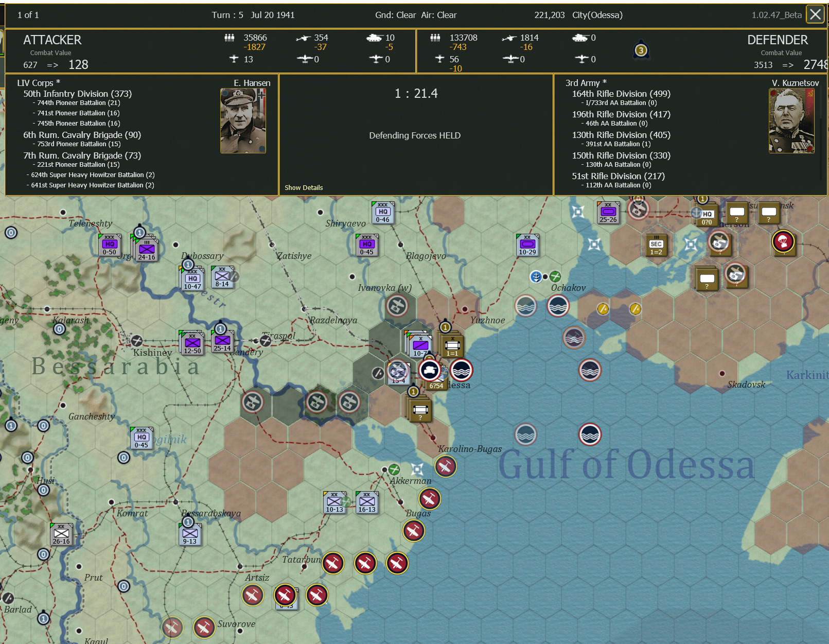Image resolution: width=829 pixels, height=644 pixels.
Task: Click the red air icon below Karolino-Bugas
Action: click(446, 466)
